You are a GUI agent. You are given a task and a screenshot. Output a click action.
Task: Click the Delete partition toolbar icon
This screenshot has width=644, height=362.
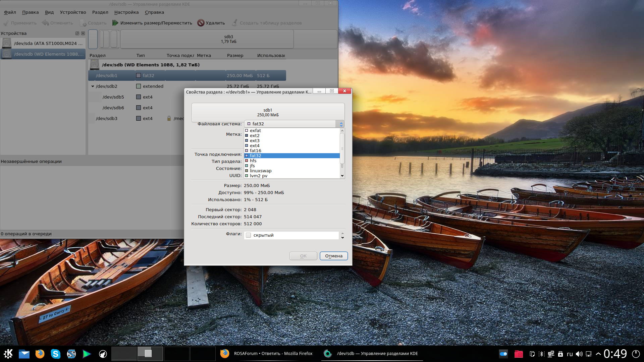(x=201, y=23)
